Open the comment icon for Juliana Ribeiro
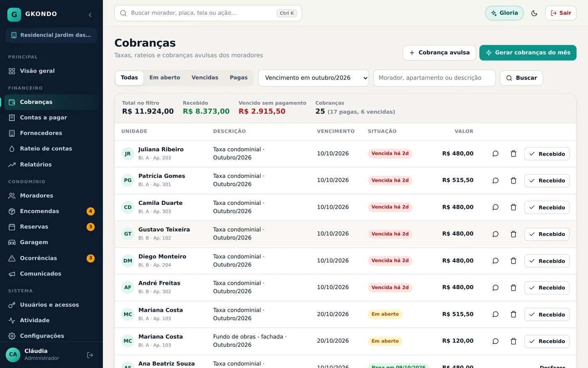Screen dimensions: 588x368 point(496,154)
